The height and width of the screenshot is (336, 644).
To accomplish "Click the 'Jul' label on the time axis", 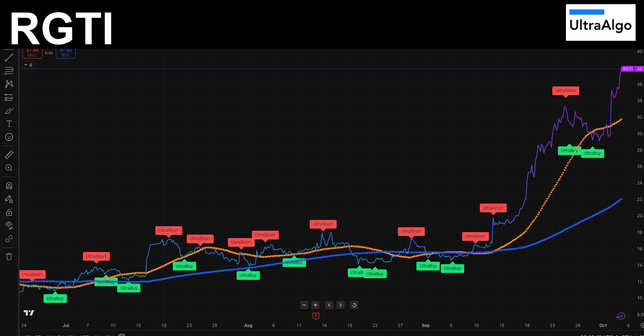I will tap(66, 325).
